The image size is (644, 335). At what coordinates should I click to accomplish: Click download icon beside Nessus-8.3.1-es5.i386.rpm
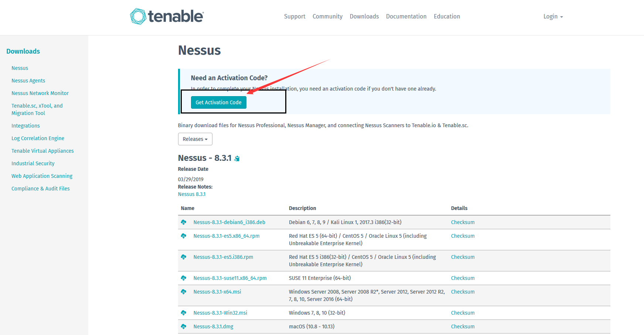pyautogui.click(x=184, y=257)
